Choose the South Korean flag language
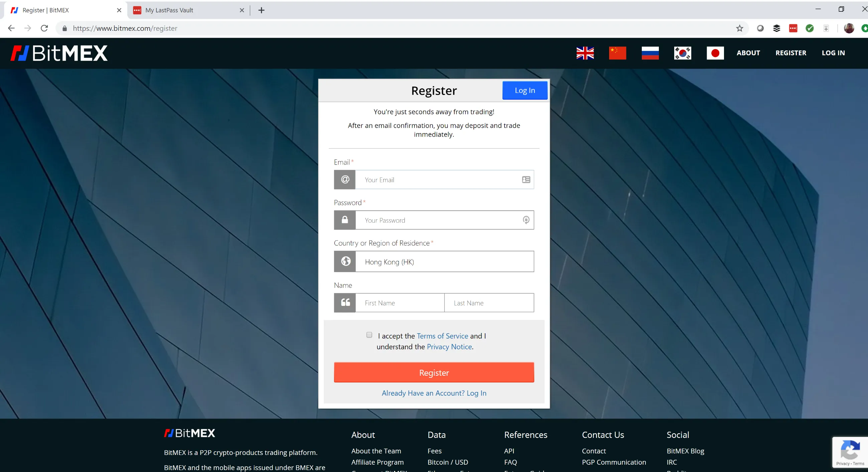The height and width of the screenshot is (472, 868). 682,53
